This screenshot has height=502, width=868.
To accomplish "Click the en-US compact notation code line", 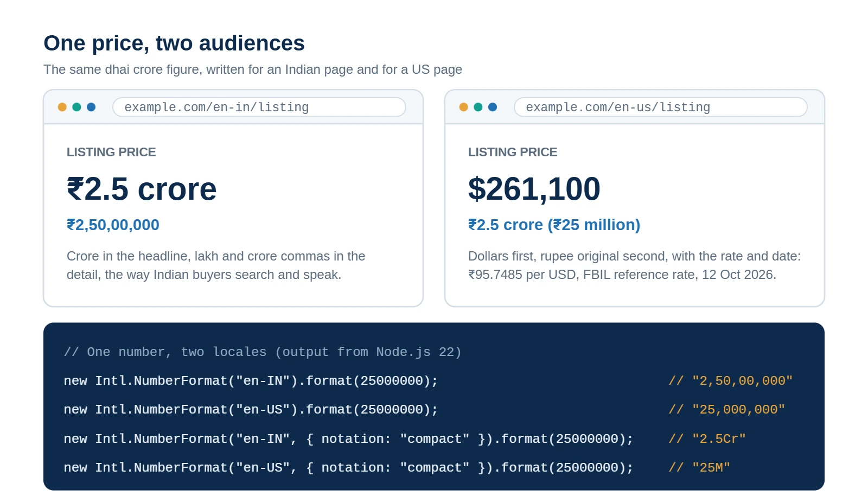I will [x=348, y=467].
